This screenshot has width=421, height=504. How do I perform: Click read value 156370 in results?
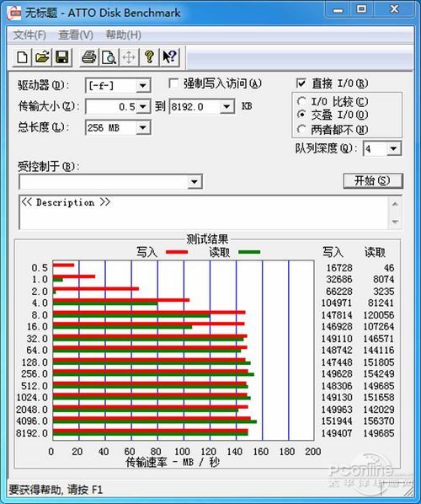pos(378,421)
